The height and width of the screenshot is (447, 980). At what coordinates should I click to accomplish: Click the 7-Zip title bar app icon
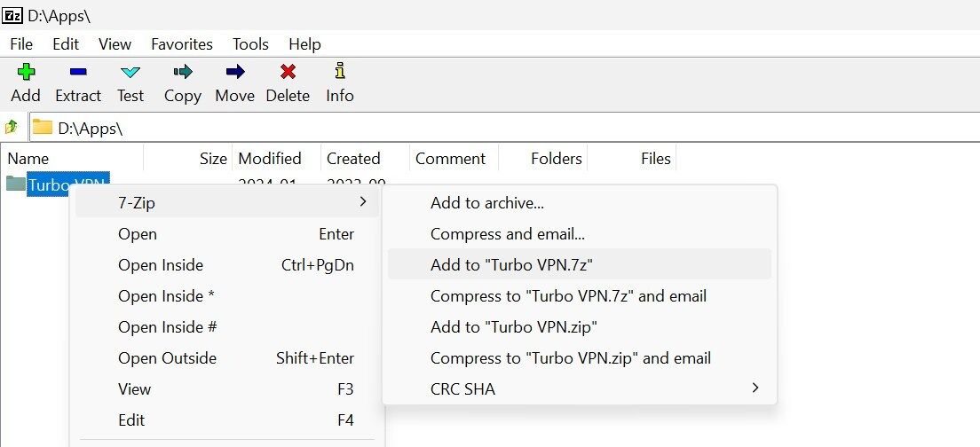[12, 15]
